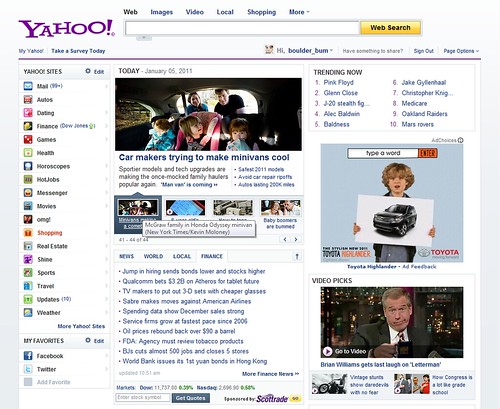Image resolution: width=500 pixels, height=409 pixels.
Task: Switch to the LOCAL news tab
Action: coord(182,256)
